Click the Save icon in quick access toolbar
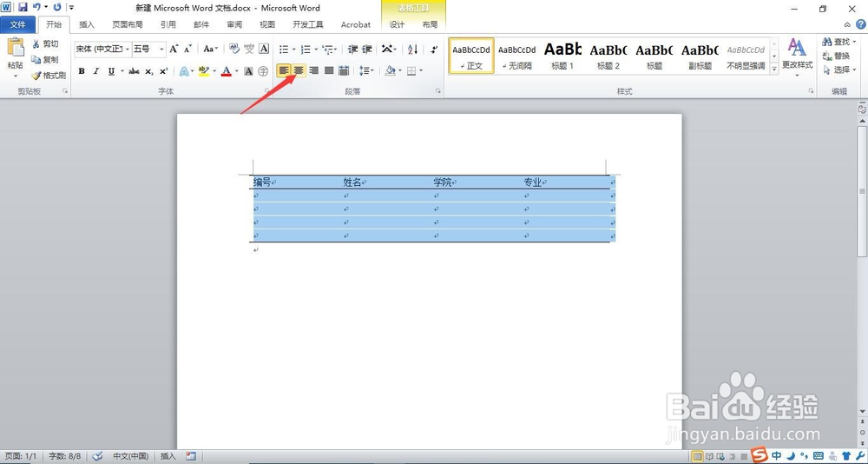This screenshot has height=464, width=868. click(23, 7)
